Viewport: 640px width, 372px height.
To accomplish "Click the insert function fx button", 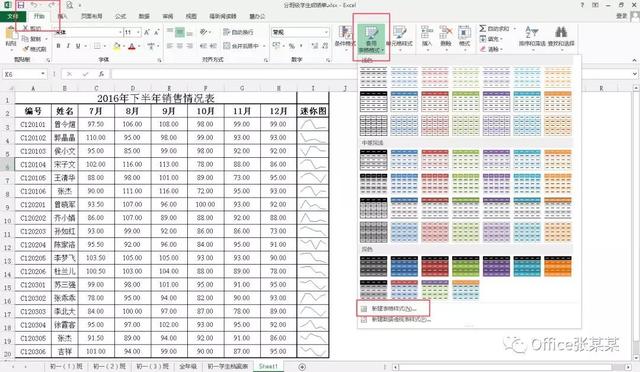I will [x=101, y=74].
